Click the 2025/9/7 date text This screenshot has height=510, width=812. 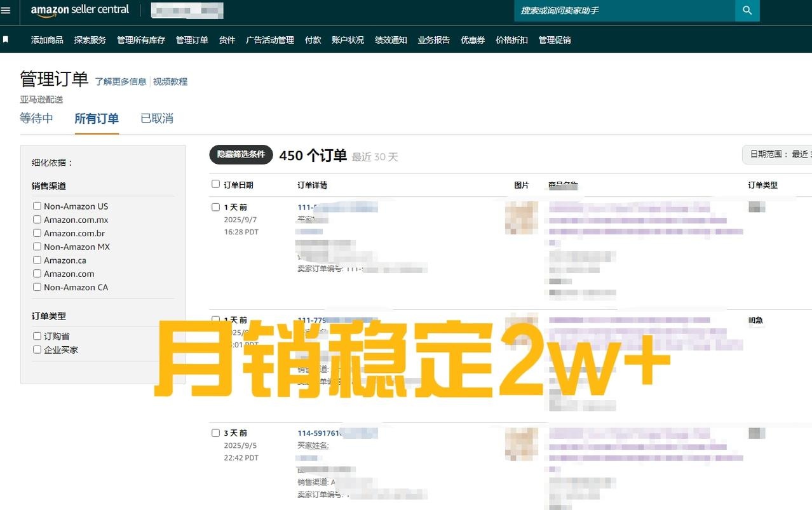[x=240, y=220]
